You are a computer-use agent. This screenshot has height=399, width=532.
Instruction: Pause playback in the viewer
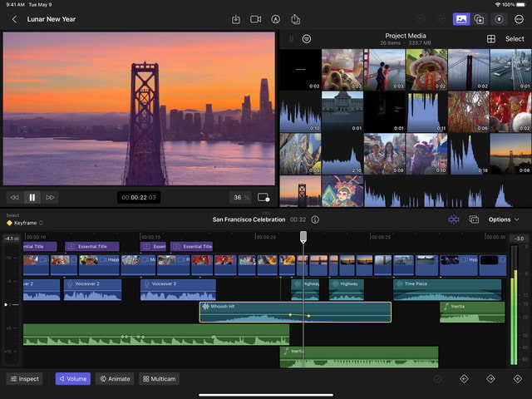point(32,197)
